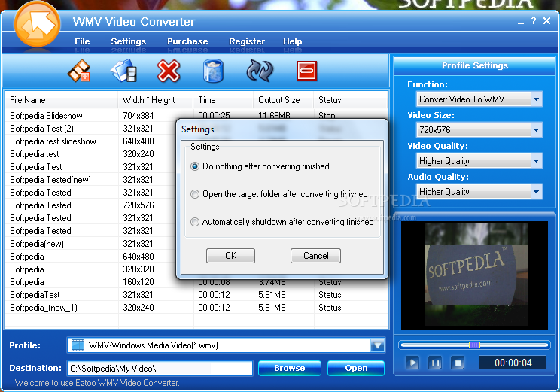Click the Status column header
The height and width of the screenshot is (392, 560).
click(351, 100)
